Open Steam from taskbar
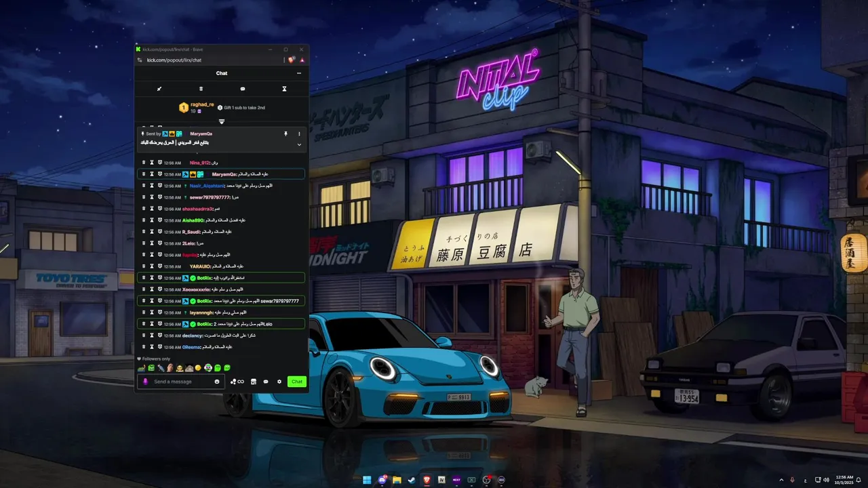 412,480
